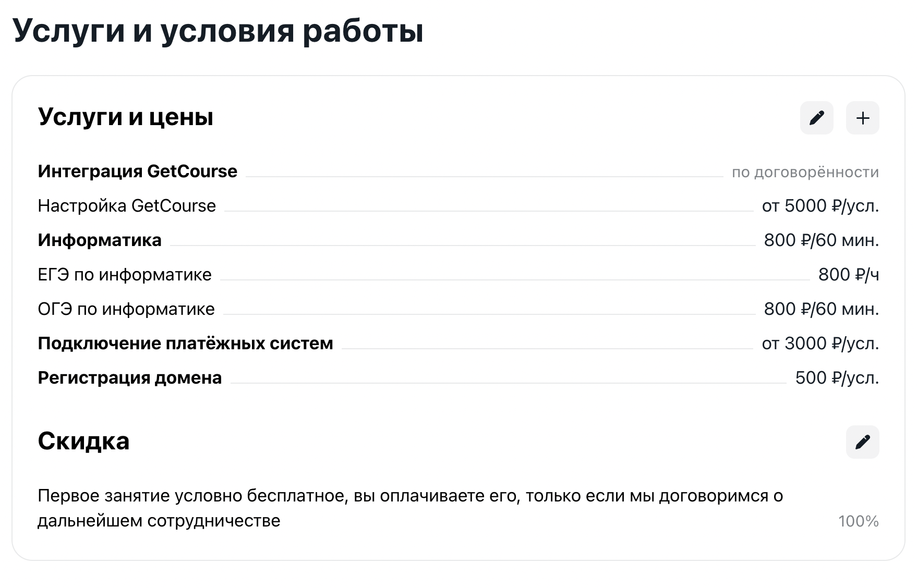Open the Информатика service entry
This screenshot has width=917, height=588.
coord(100,240)
